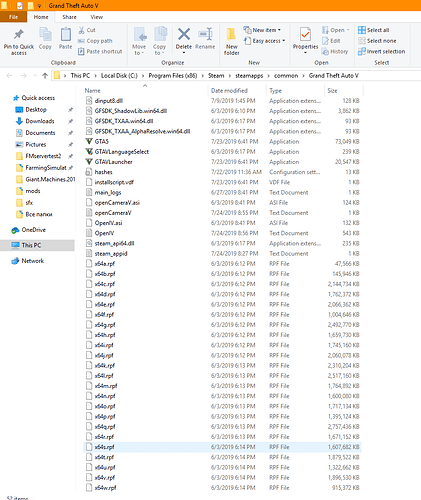421x500 pixels.
Task: Click Select all
Action: coord(374,30)
